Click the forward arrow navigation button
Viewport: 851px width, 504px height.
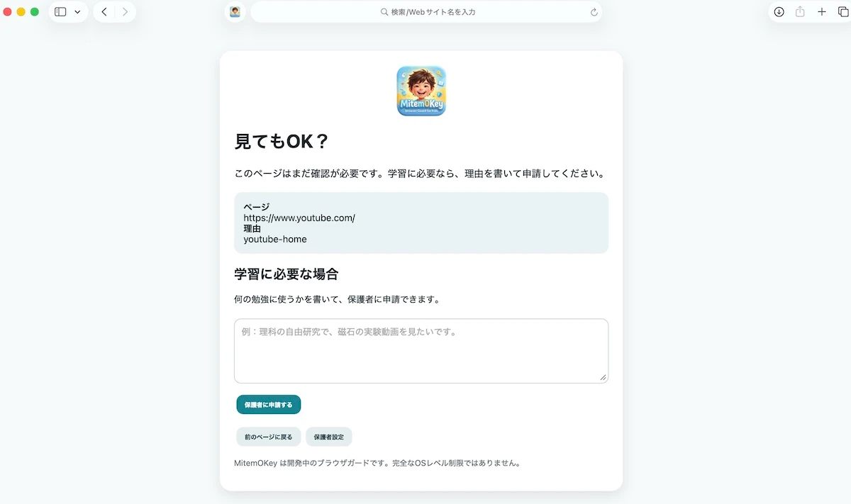[x=125, y=12]
